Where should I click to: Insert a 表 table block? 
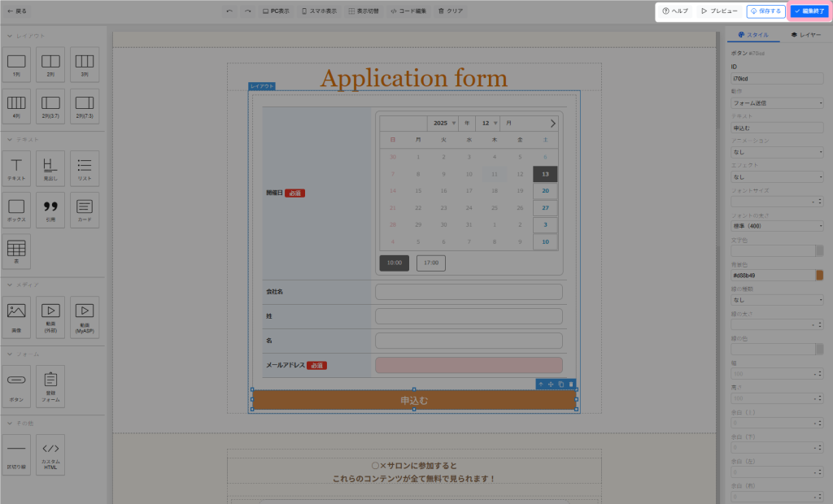tap(17, 251)
